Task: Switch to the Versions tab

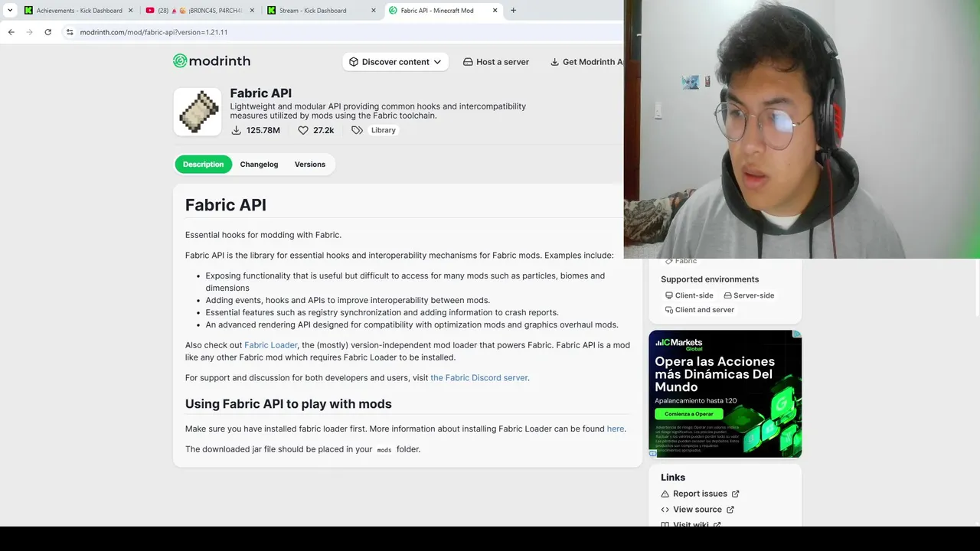Action: pyautogui.click(x=310, y=165)
